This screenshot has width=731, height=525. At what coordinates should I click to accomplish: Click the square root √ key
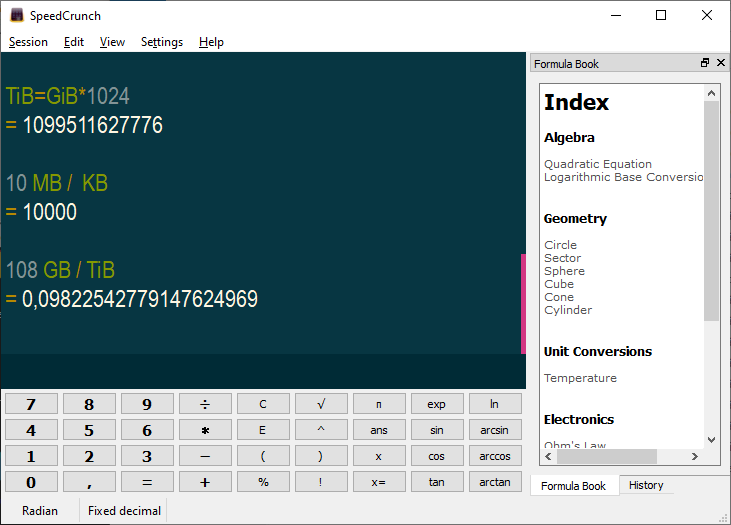pyautogui.click(x=321, y=404)
